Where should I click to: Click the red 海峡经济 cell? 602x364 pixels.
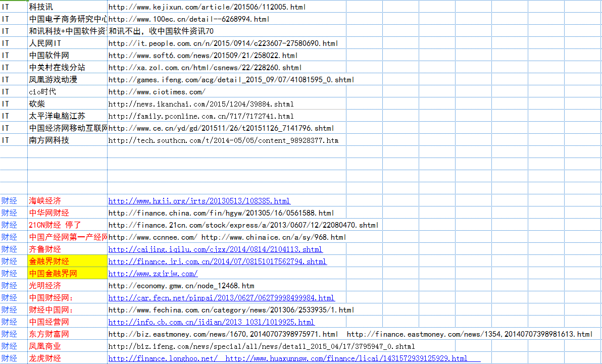[x=68, y=201]
